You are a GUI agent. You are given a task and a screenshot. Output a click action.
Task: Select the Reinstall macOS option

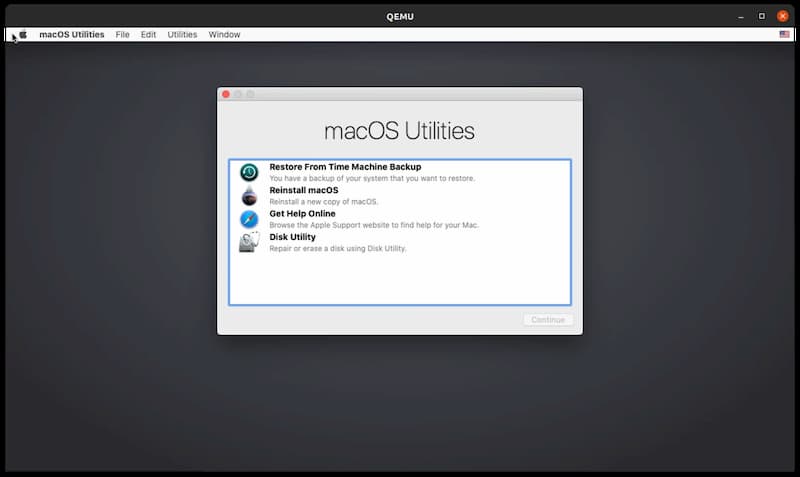point(400,196)
